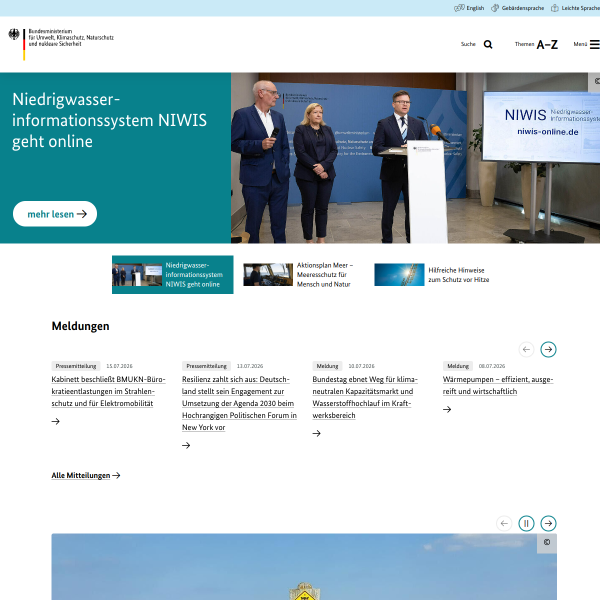Pause the lower carousel autoplay
Image resolution: width=600 pixels, height=600 pixels.
click(527, 523)
